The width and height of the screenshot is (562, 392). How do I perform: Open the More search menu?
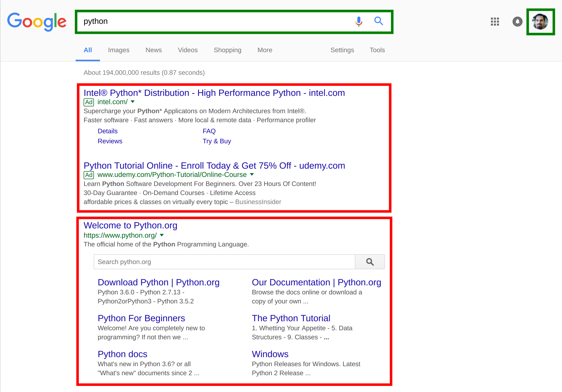coord(265,50)
